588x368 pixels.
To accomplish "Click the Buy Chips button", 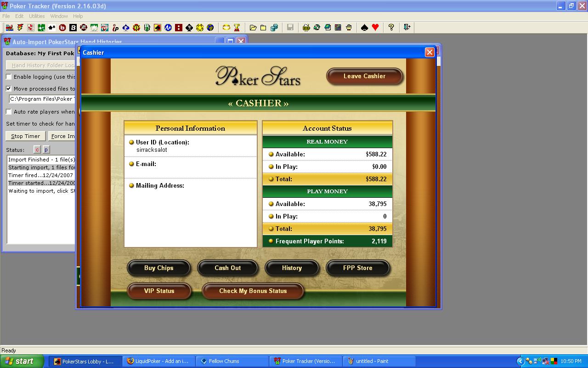I will 159,268.
